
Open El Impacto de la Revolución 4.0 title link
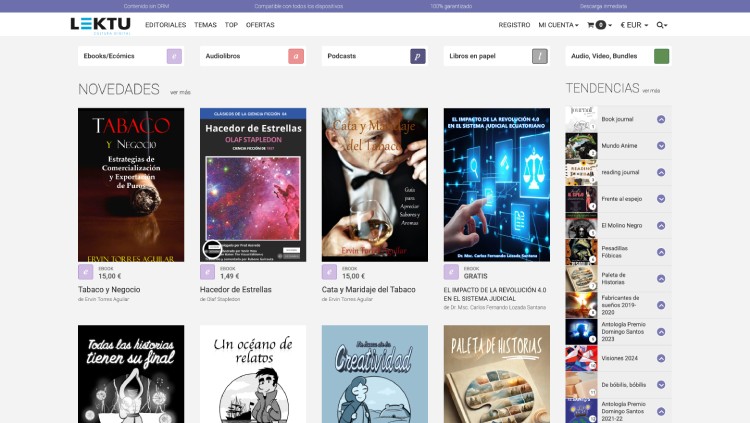[495, 294]
